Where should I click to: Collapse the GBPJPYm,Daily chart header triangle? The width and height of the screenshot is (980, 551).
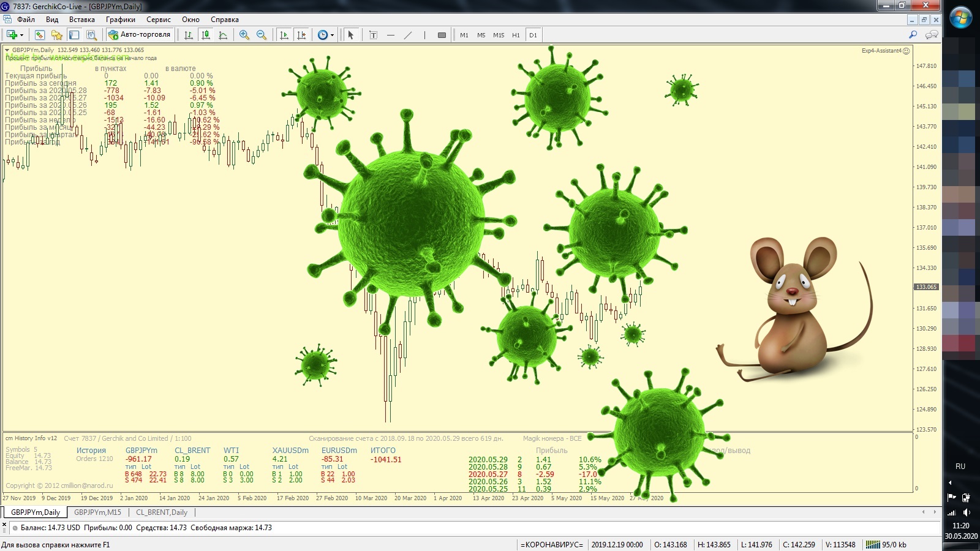[x=7, y=50]
